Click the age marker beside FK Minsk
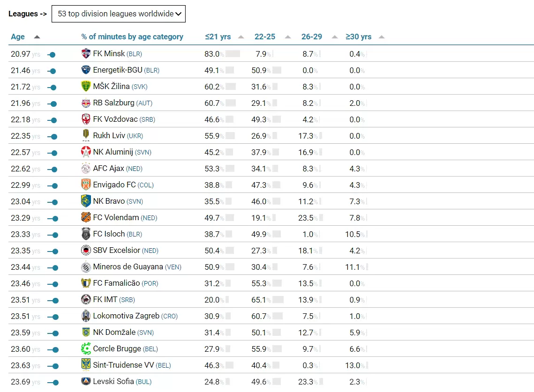Image resolution: width=534 pixels, height=392 pixels. [x=52, y=55]
